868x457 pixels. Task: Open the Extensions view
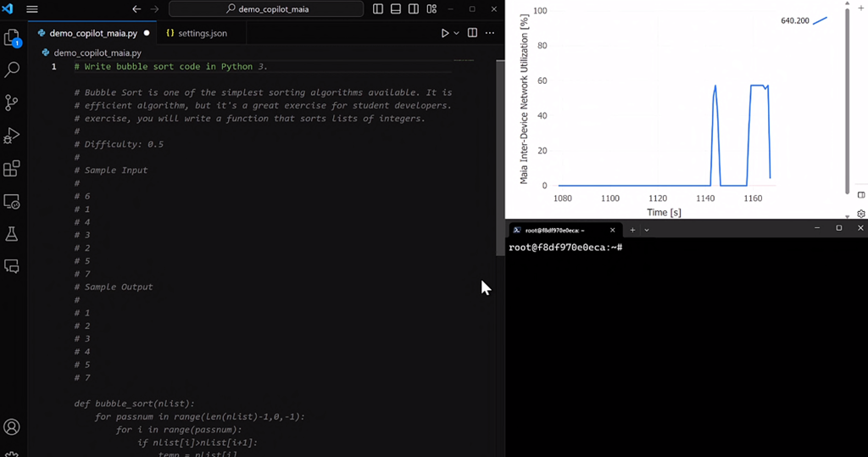(x=12, y=169)
